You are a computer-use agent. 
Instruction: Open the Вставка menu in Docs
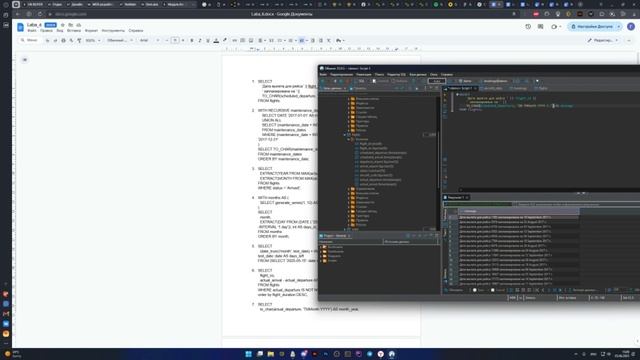coord(74,31)
